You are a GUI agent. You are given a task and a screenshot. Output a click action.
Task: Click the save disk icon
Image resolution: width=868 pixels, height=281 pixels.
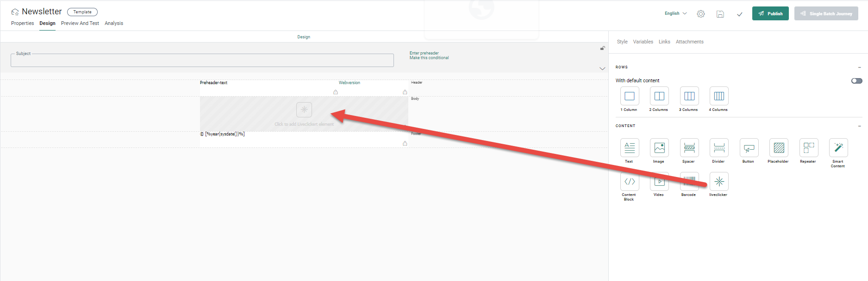pyautogui.click(x=720, y=14)
